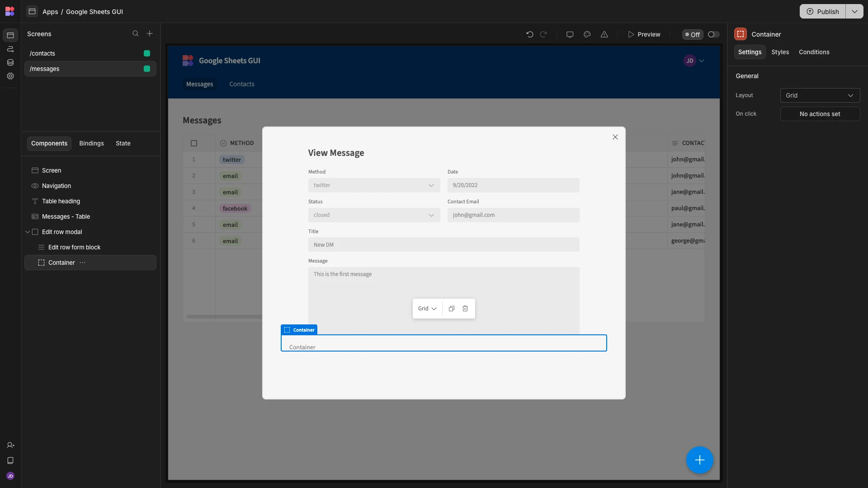
Task: Open the automations sidebar icon
Action: coord(10,49)
